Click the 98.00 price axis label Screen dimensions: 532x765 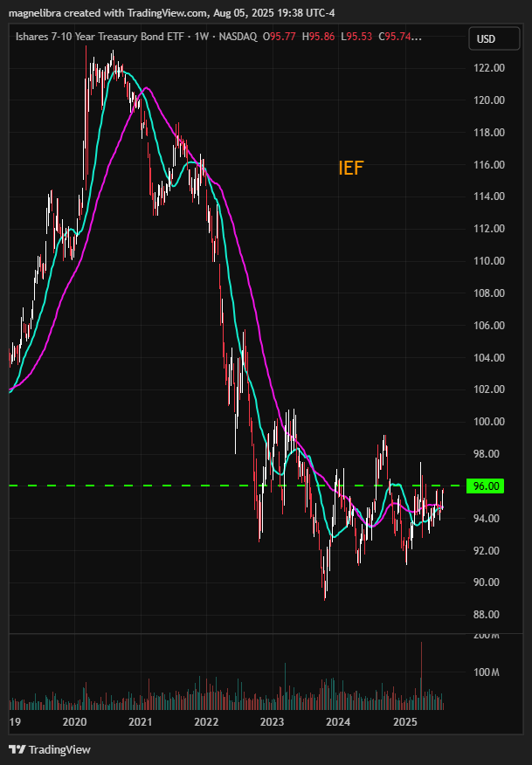point(487,453)
